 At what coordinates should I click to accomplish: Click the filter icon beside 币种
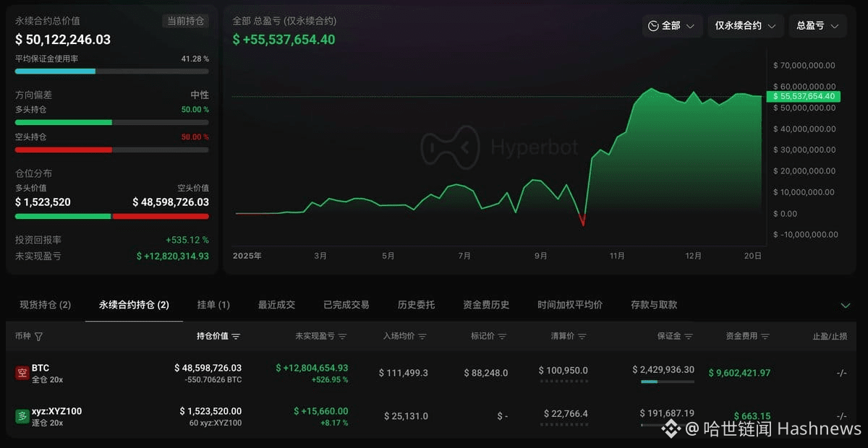38,337
